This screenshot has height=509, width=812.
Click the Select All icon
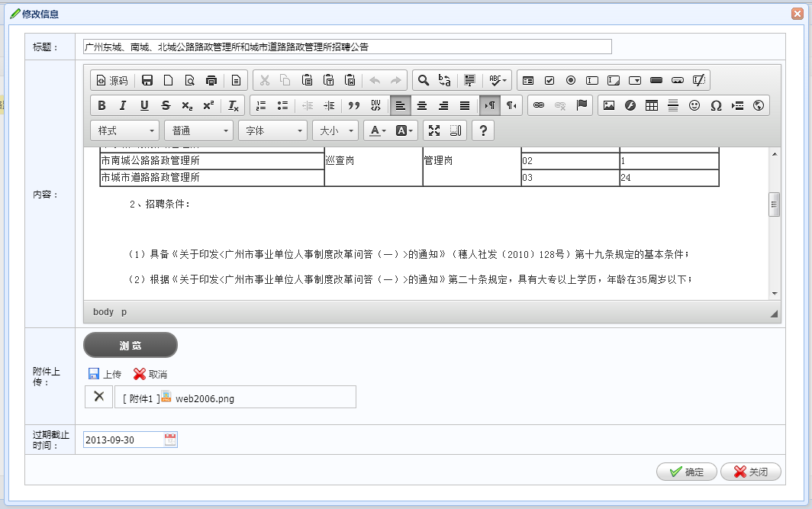[x=469, y=80]
